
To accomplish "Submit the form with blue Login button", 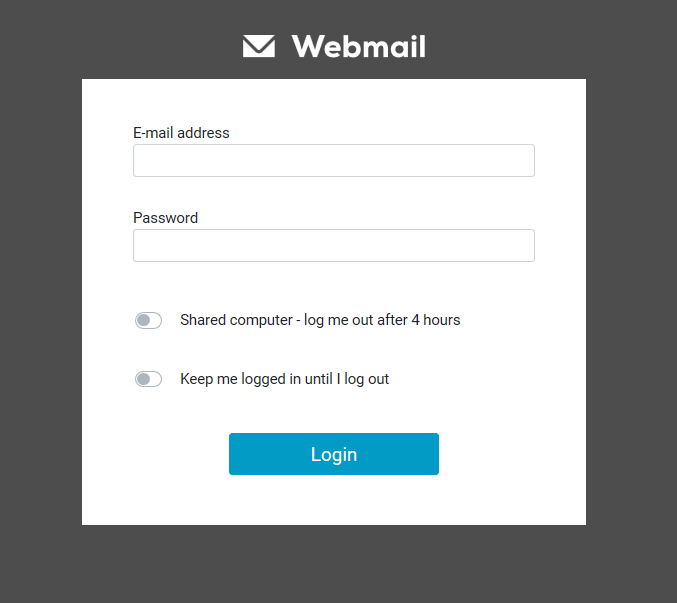I will 334,454.
